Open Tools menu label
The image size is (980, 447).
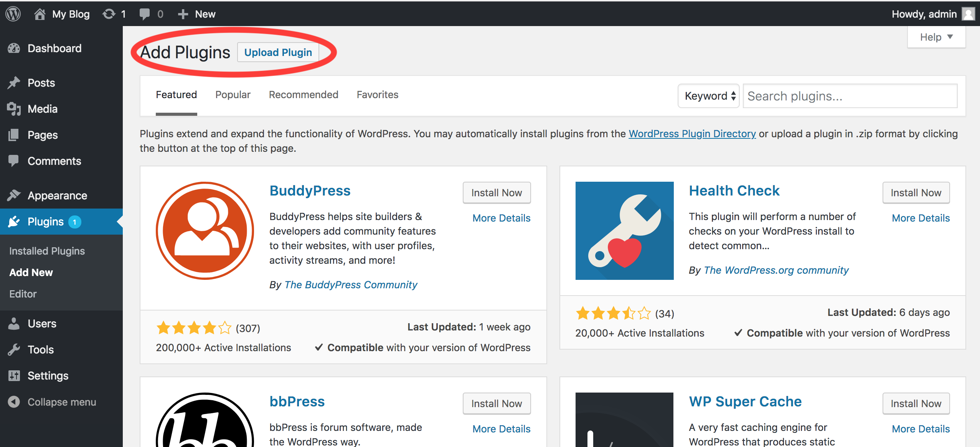pyautogui.click(x=41, y=350)
